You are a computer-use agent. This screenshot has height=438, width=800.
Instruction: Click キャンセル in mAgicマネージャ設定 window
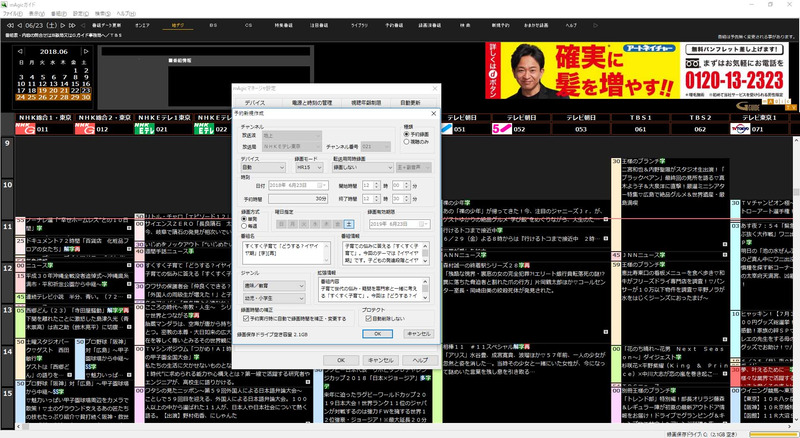381,360
